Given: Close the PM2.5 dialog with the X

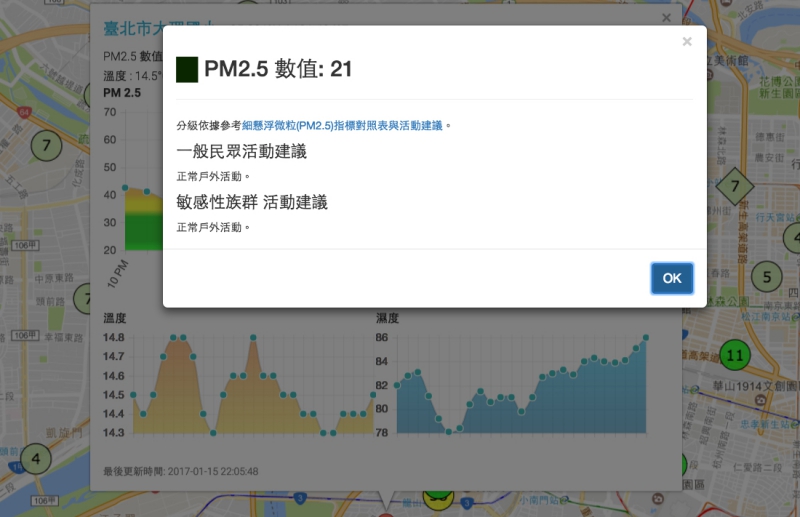Looking at the screenshot, I should (686, 42).
